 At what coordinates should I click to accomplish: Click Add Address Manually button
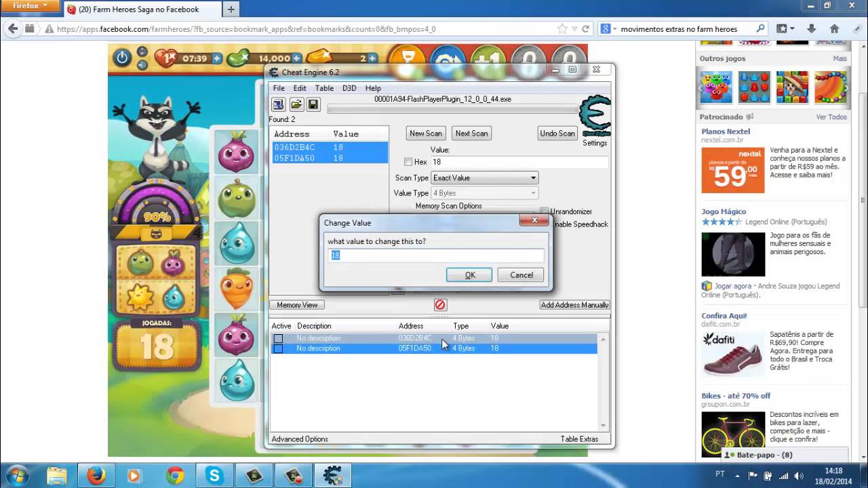pyautogui.click(x=575, y=305)
